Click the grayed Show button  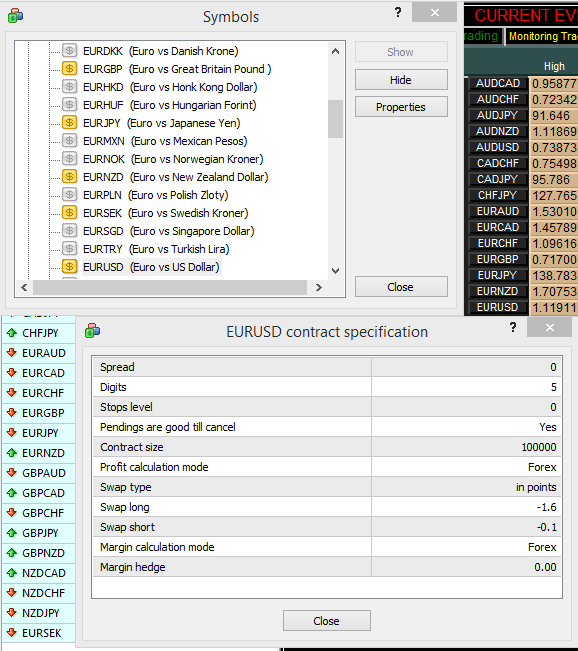[x=401, y=52]
